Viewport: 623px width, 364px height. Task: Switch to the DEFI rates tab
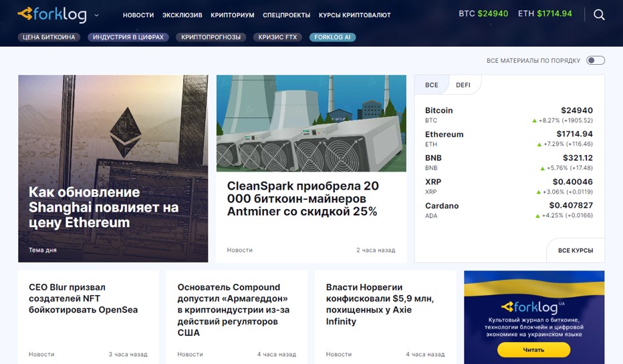(463, 85)
